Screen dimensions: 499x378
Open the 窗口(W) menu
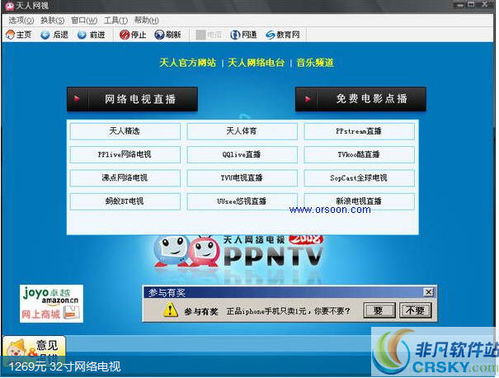84,20
